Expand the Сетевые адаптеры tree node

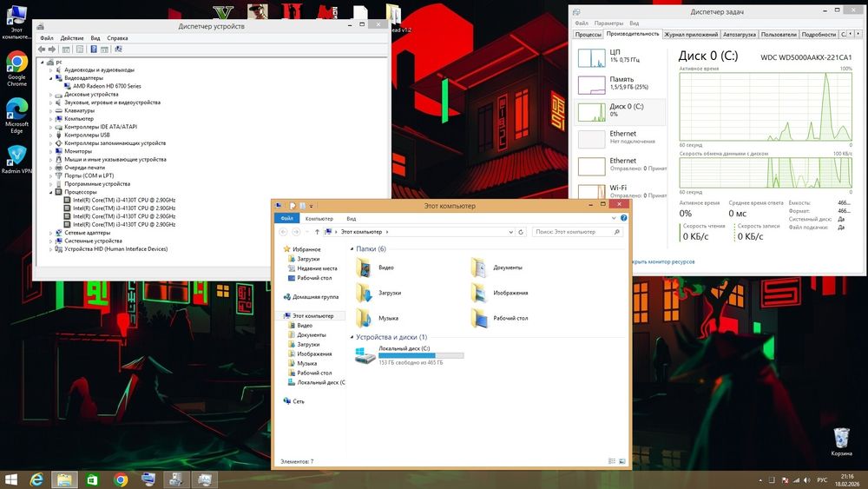pos(51,233)
